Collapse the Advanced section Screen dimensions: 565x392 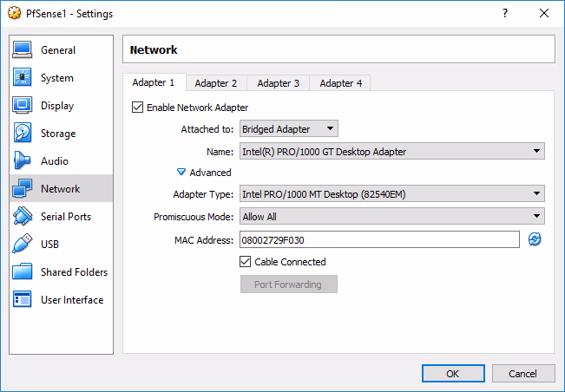click(x=181, y=173)
